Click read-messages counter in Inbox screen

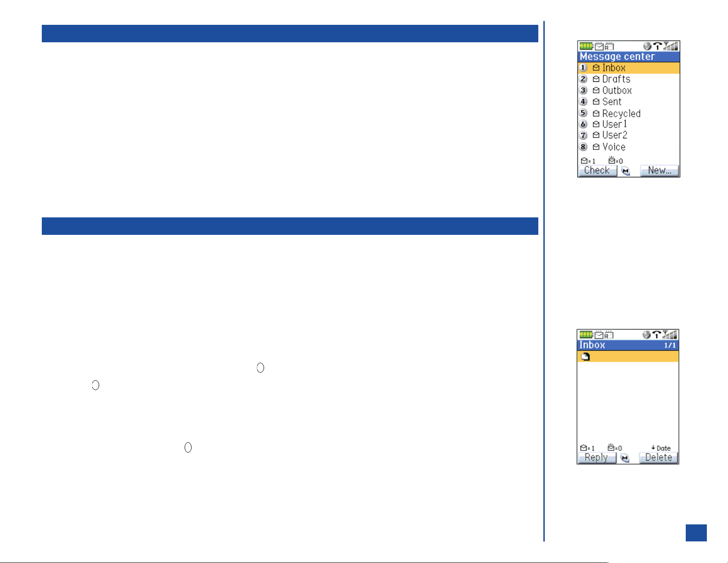pos(587,448)
